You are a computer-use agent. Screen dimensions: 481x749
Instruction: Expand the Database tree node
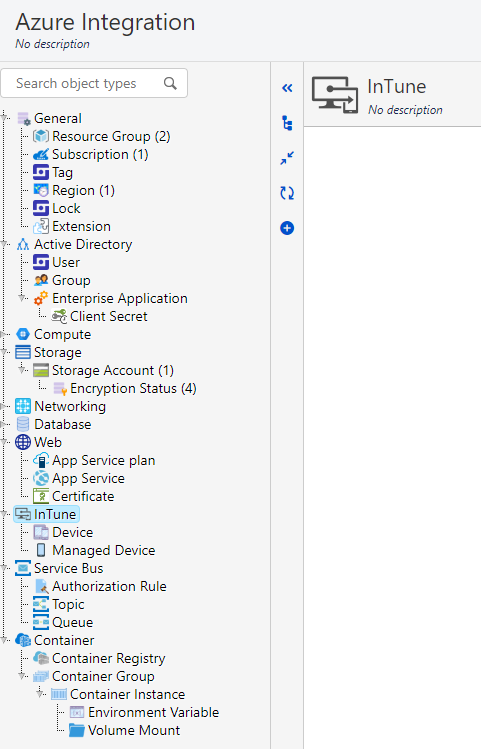[4, 425]
